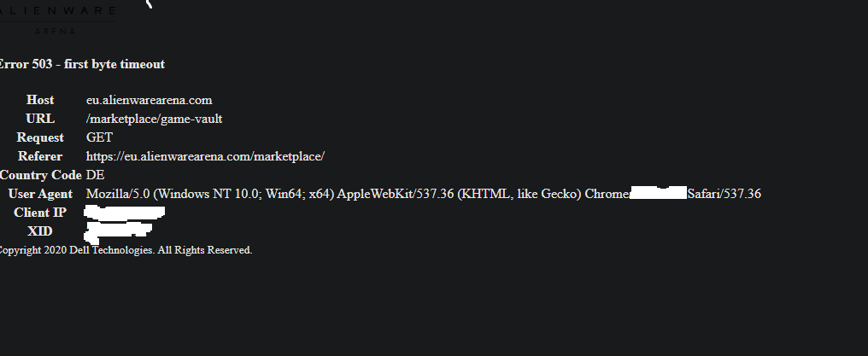Open the referer marketplace URL text
868x356 pixels.
click(205, 156)
